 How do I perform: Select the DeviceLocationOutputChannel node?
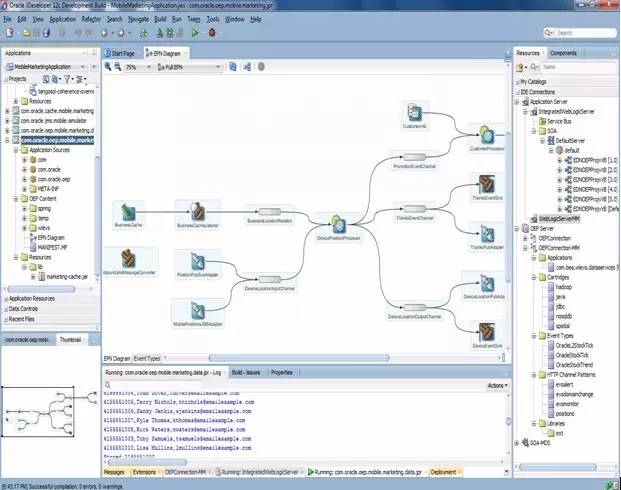(415, 311)
